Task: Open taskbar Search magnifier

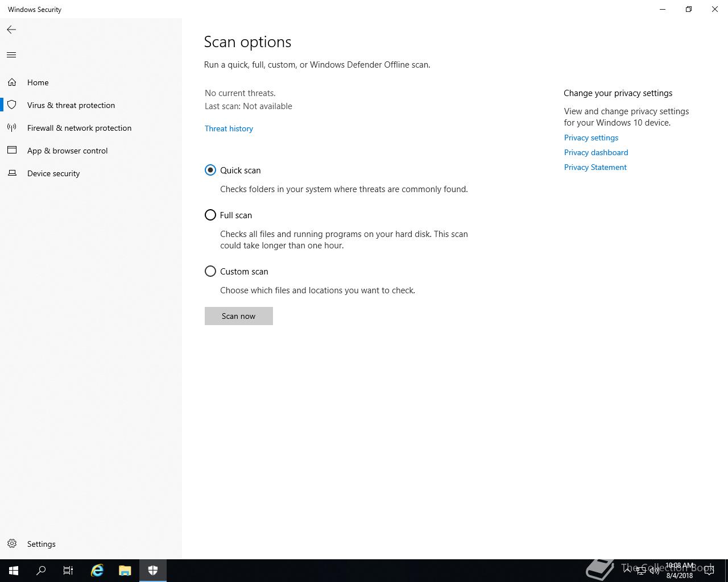Action: tap(41, 571)
